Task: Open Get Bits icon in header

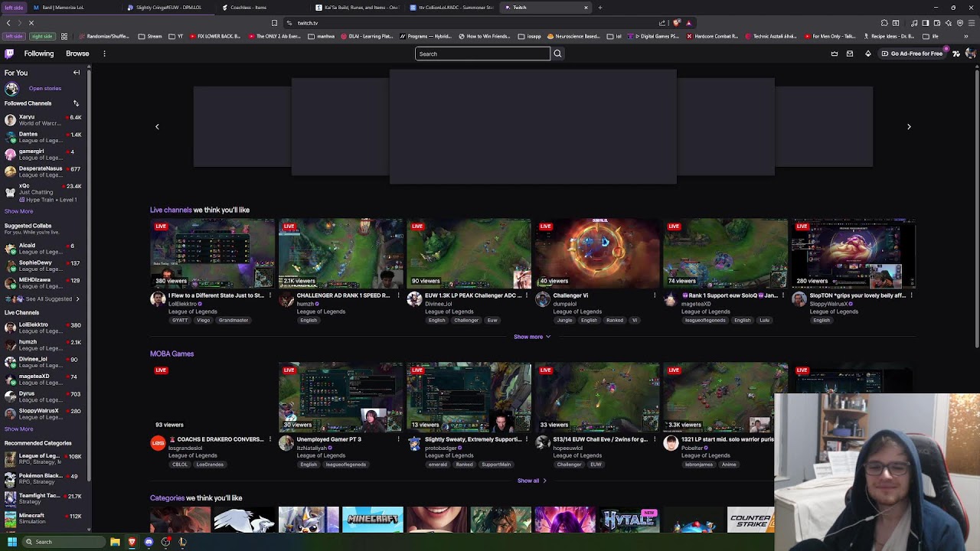Action: tap(868, 54)
